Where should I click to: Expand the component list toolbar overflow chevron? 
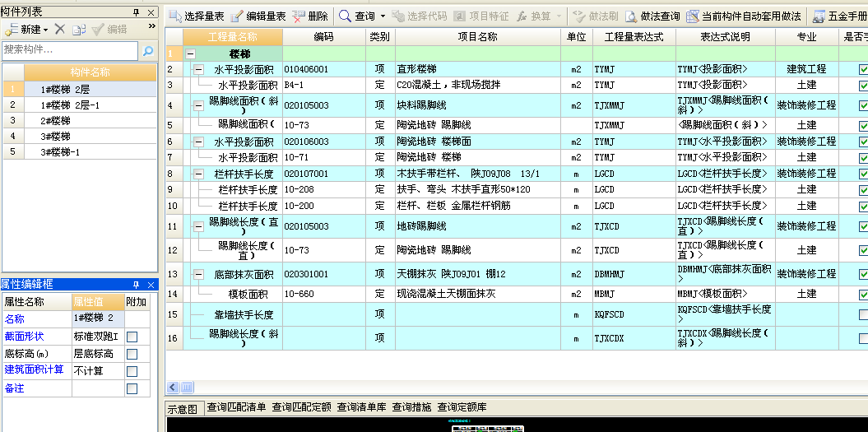coord(152,26)
